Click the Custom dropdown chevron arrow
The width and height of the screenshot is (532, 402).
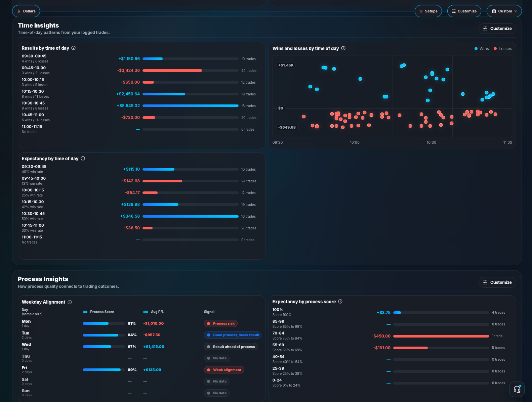tap(516, 11)
